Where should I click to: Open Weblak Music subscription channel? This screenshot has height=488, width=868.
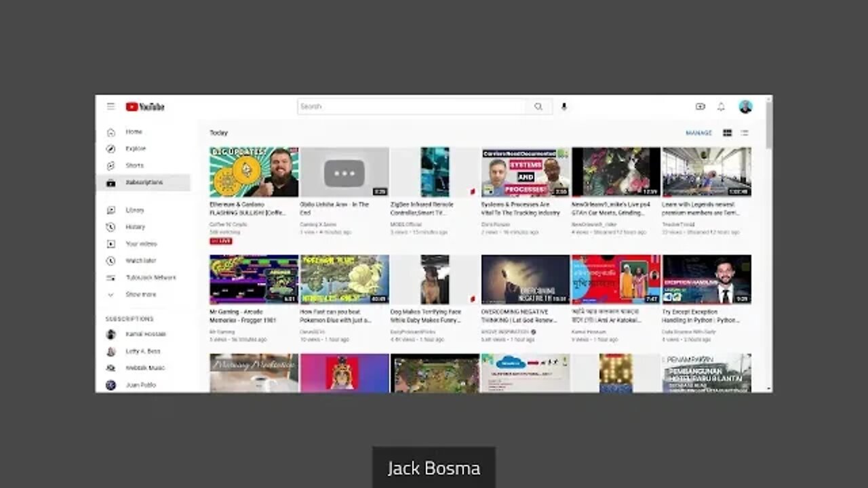point(145,368)
